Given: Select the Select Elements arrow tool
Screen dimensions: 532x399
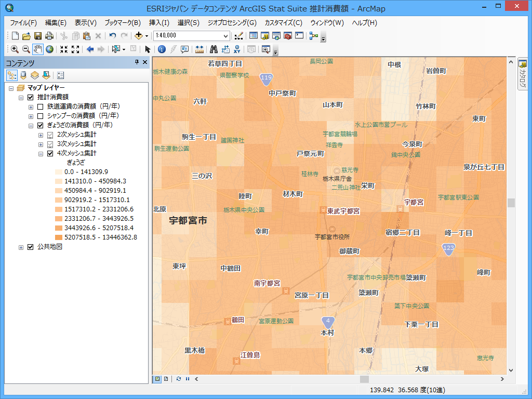Looking at the screenshot, I should pos(147,49).
